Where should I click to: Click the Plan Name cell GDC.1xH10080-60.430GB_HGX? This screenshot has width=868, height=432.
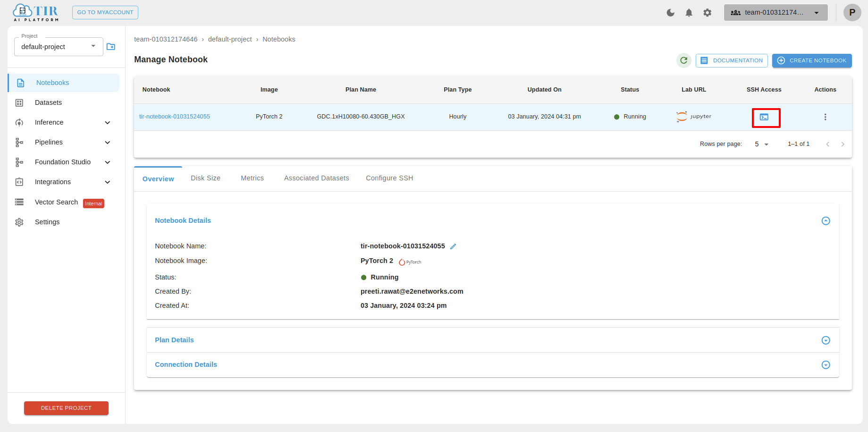click(361, 117)
